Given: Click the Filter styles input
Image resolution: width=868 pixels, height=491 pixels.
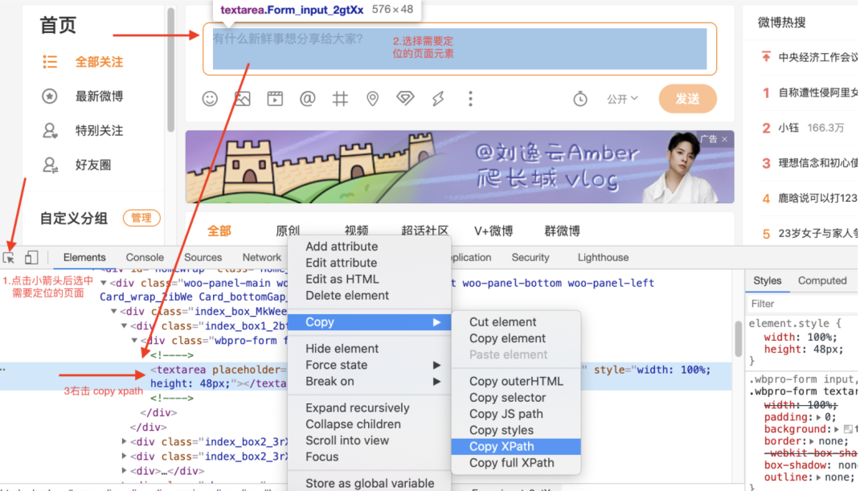Looking at the screenshot, I should (x=803, y=304).
